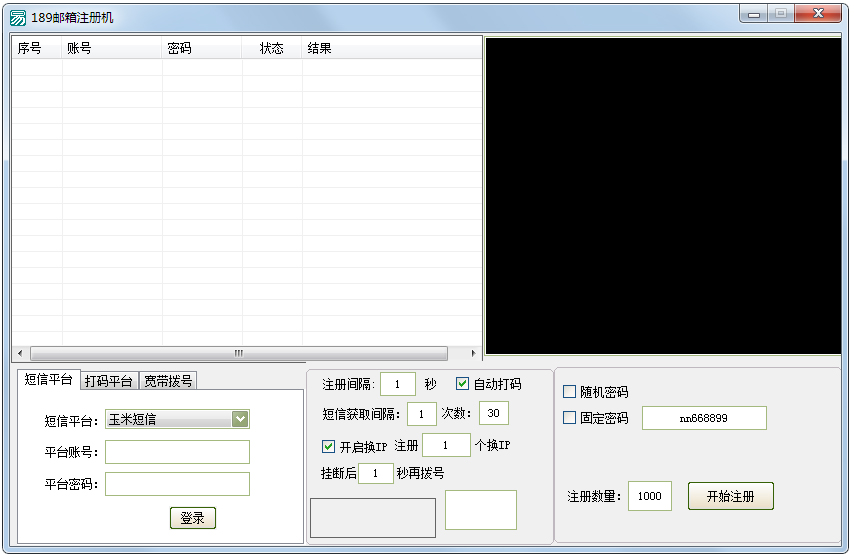Click the 平台密码 input field
Screen dimensions: 854x559
178,484
